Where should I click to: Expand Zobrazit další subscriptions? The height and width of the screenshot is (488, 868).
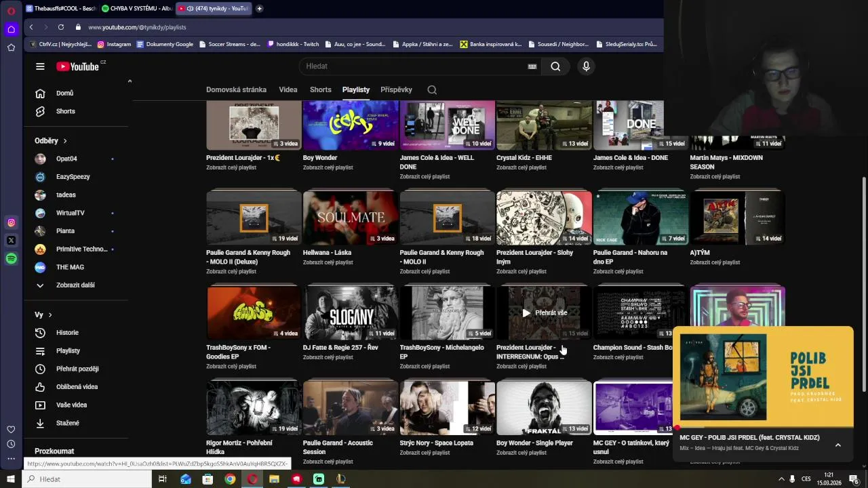(x=76, y=285)
